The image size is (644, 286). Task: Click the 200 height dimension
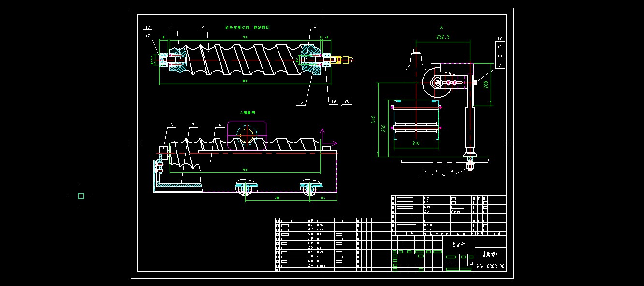tap(486, 84)
